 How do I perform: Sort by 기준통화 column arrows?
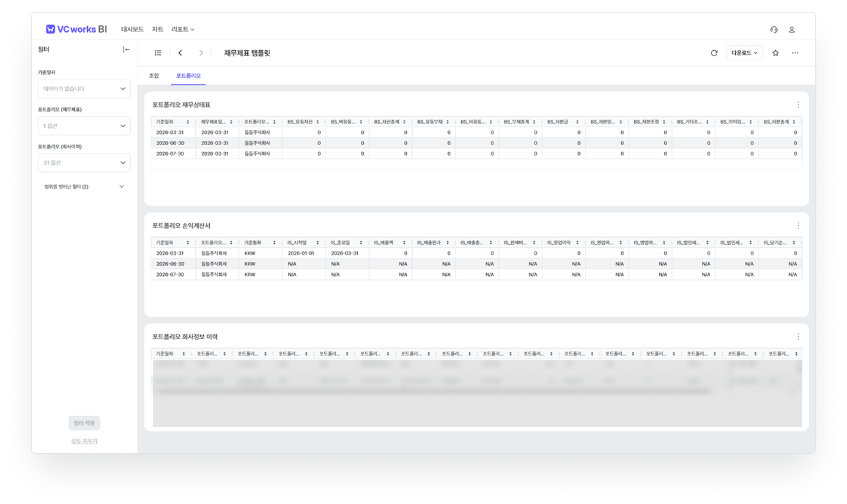click(x=274, y=243)
